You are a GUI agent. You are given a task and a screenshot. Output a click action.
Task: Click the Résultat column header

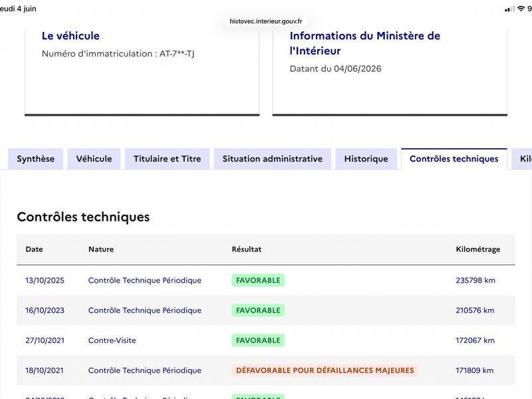(247, 249)
